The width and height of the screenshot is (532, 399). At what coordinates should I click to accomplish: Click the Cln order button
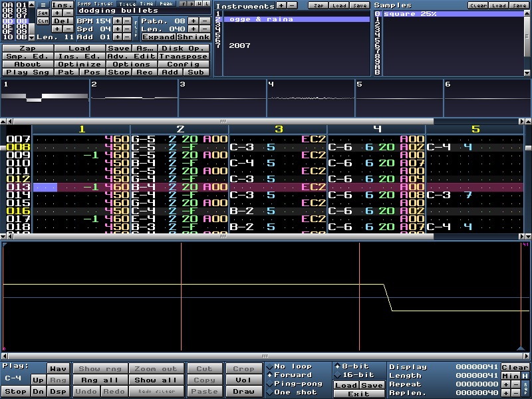coord(43,21)
